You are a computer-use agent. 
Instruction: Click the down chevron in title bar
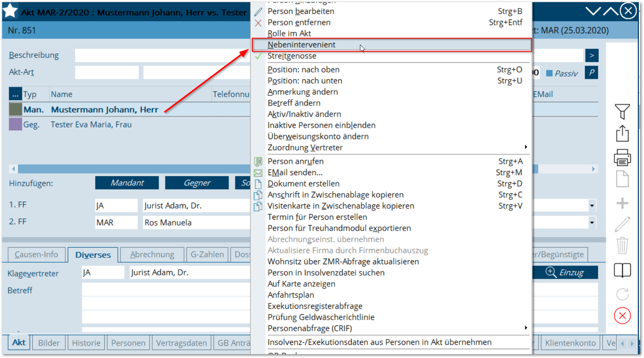tap(593, 11)
